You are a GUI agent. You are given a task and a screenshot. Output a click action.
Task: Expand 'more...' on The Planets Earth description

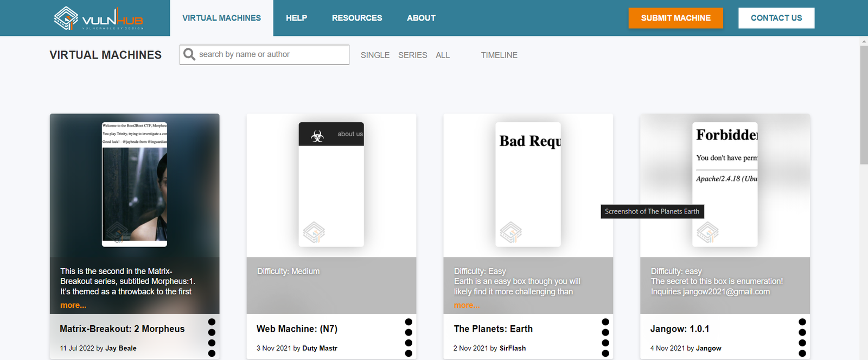tap(467, 305)
